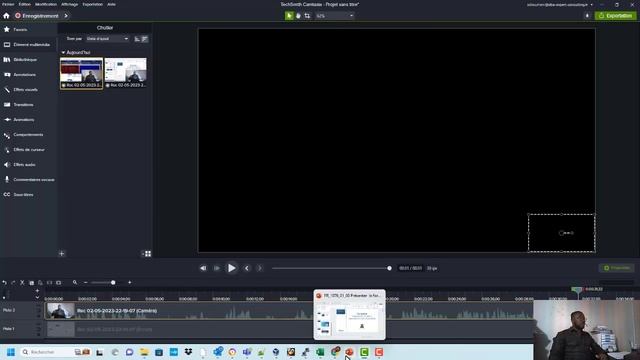This screenshot has height=360, width=640.
Task: Select the arrow edit mode tool
Action: [289, 16]
